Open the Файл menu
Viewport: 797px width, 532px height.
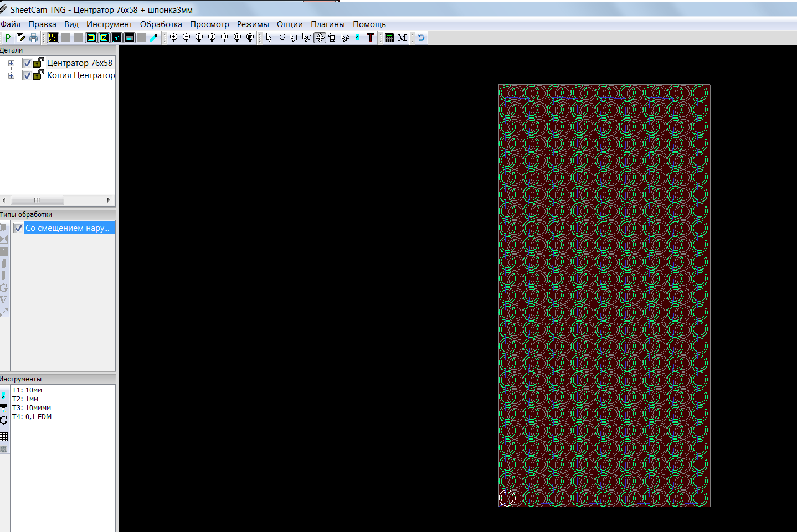(x=11, y=24)
